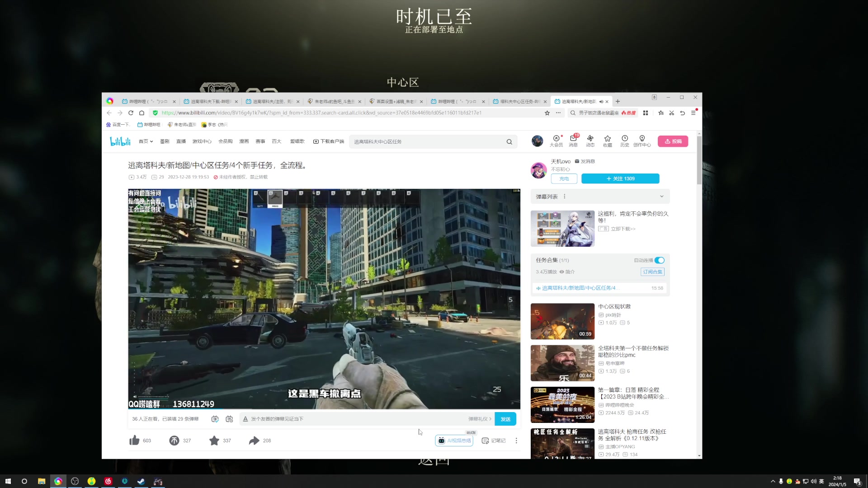Viewport: 868px width, 488px height.
Task: Click the 发送 send danmaku button
Action: click(505, 419)
